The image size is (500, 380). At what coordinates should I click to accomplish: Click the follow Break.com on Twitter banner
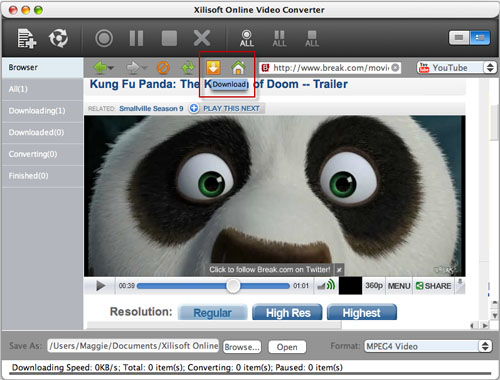pyautogui.click(x=270, y=269)
